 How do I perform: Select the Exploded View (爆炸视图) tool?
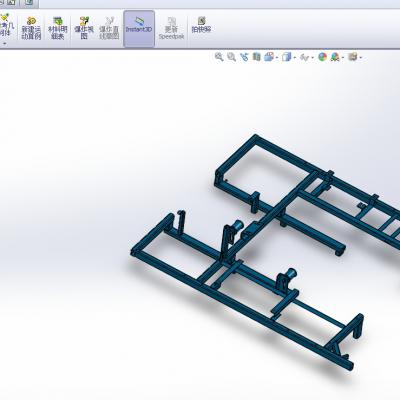84,29
